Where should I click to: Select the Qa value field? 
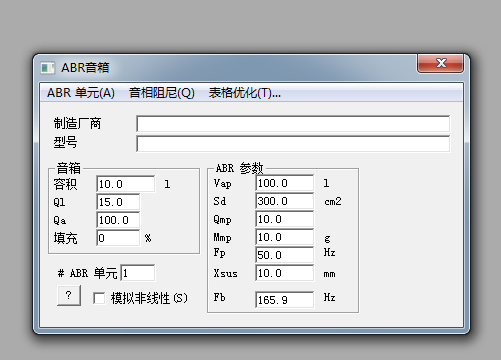(118, 220)
